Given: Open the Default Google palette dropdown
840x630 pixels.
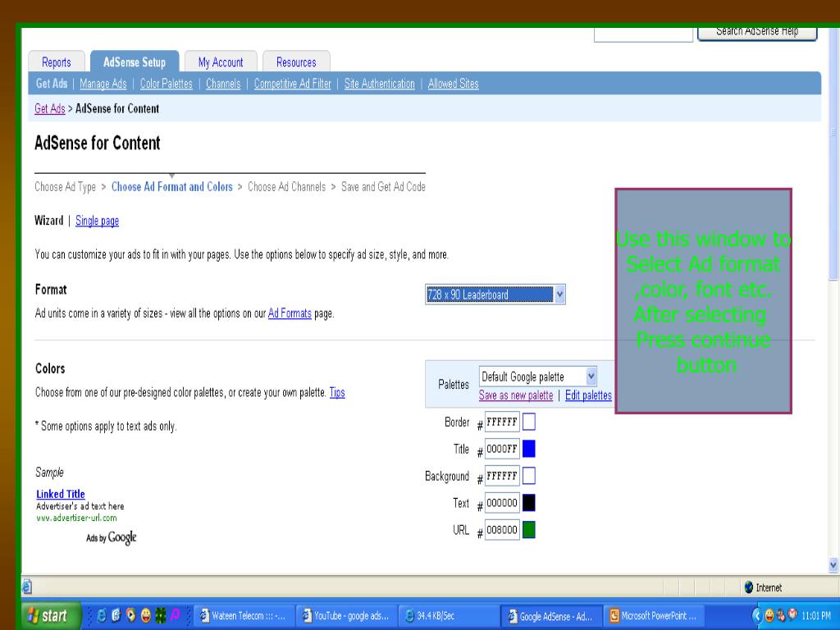Looking at the screenshot, I should [538, 377].
